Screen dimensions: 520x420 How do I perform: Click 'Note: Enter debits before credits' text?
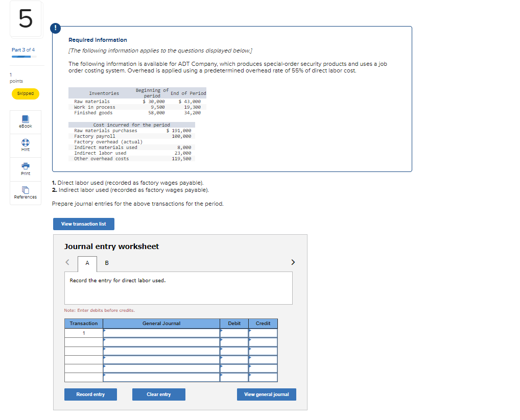(x=100, y=310)
